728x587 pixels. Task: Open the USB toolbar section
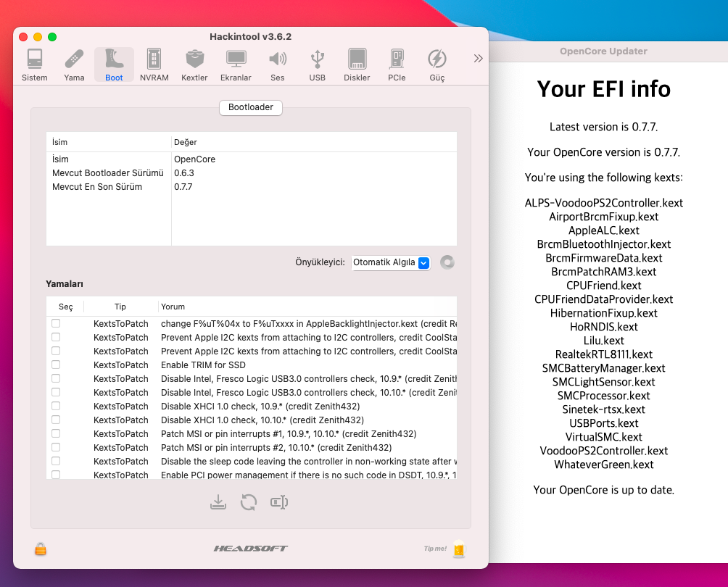coord(317,64)
